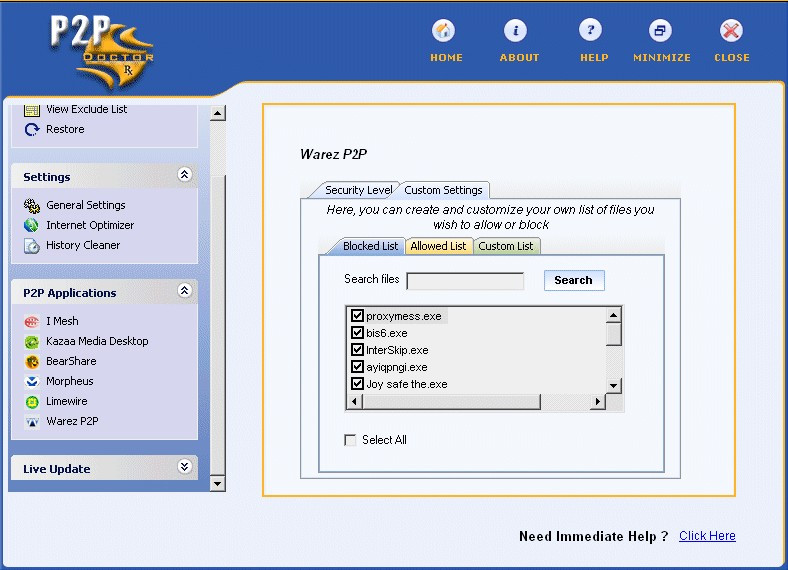The width and height of the screenshot is (788, 570).
Task: Collapse the P2P Applications panel
Action: (x=184, y=291)
